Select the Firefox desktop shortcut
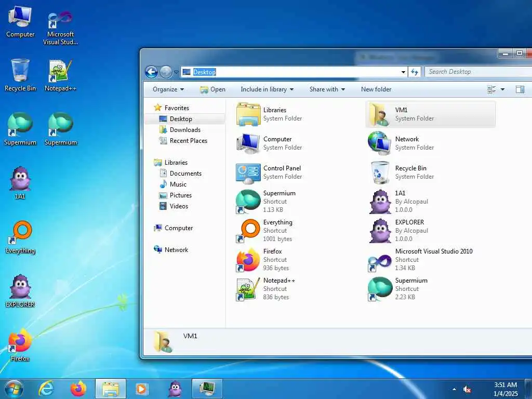The width and height of the screenshot is (532, 399). point(20,345)
